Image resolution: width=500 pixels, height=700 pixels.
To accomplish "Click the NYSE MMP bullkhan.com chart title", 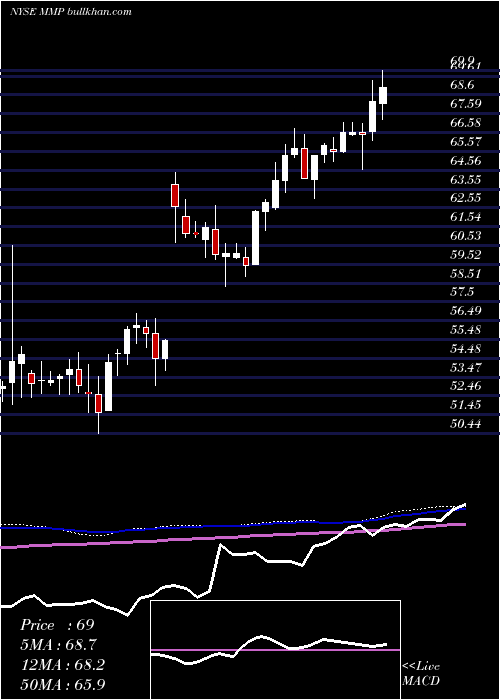I will [x=71, y=12].
